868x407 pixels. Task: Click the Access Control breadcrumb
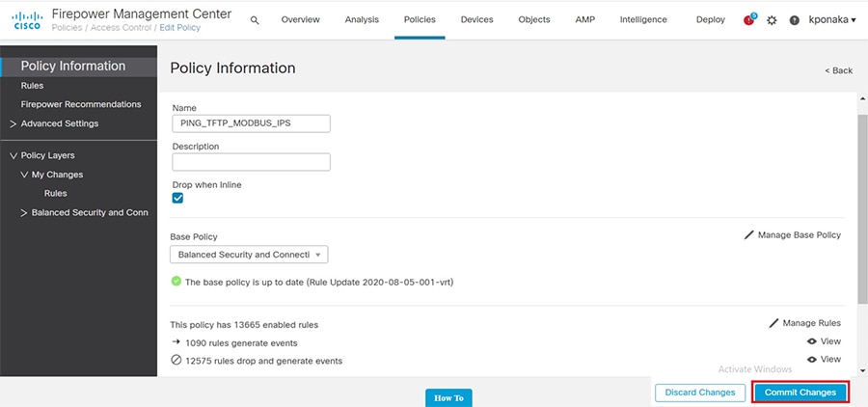coord(121,28)
